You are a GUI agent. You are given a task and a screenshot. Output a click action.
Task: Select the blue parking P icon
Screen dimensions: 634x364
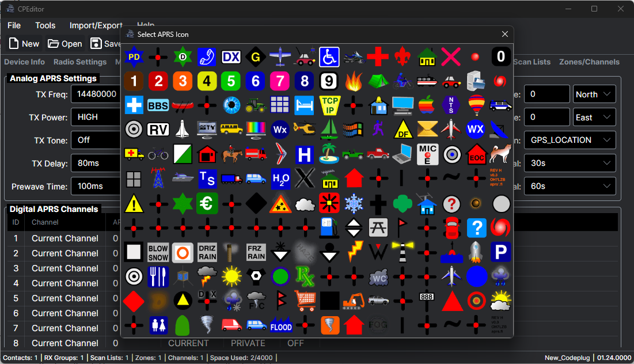(x=500, y=252)
